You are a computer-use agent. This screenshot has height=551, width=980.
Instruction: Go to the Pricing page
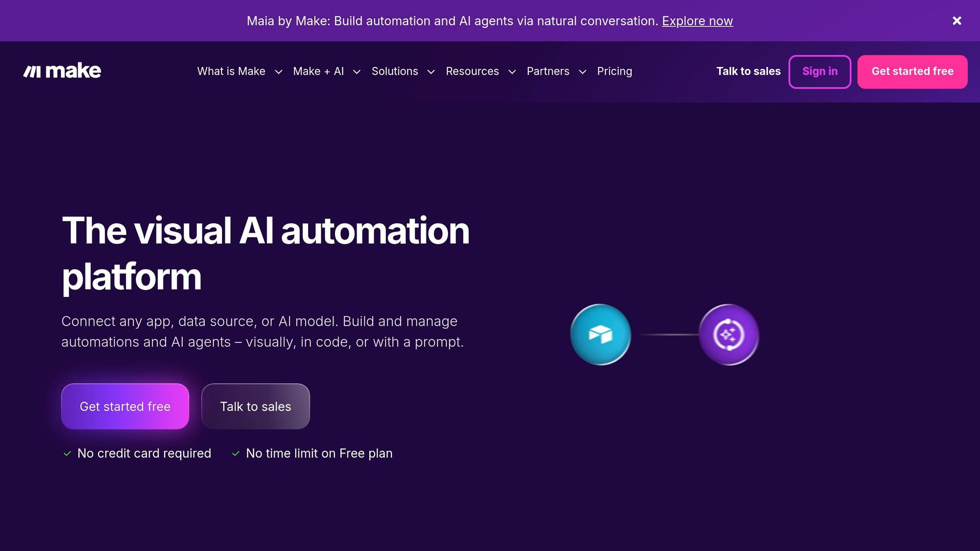(x=614, y=71)
